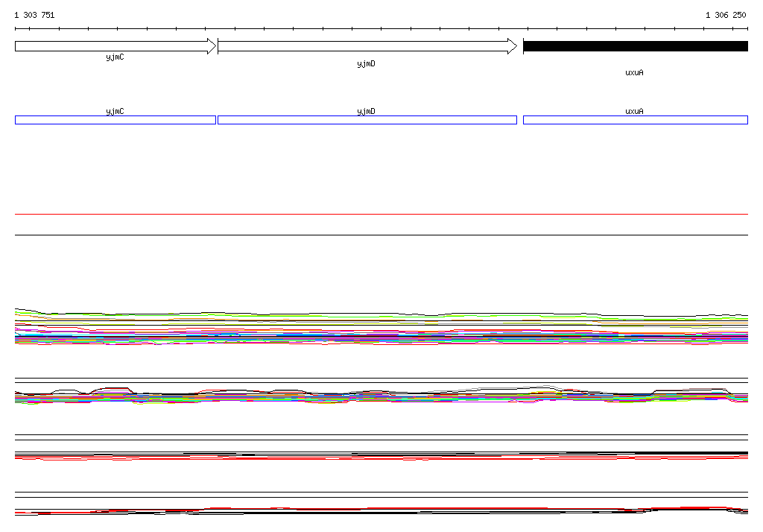
Task: Click yjmC label above the blue box
Action: click(115, 111)
